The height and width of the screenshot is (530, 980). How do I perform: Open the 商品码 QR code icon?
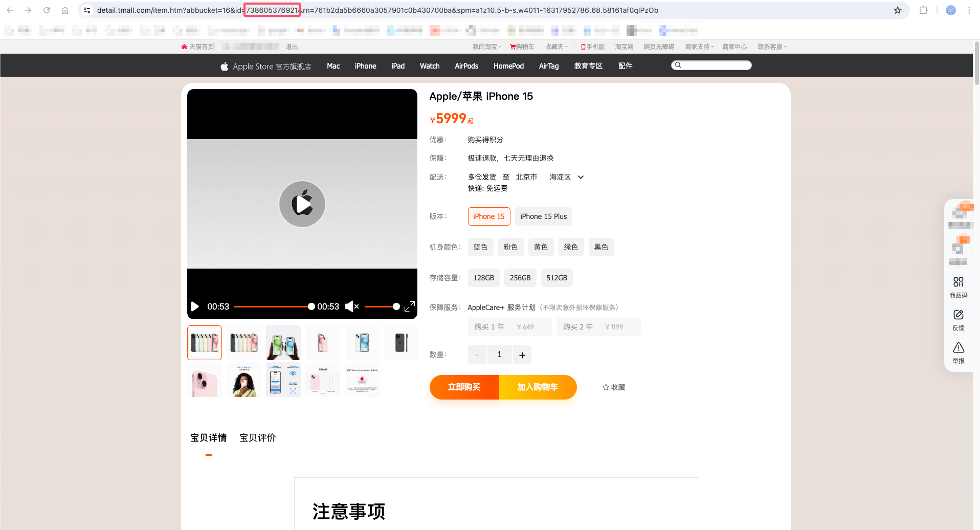coord(959,282)
